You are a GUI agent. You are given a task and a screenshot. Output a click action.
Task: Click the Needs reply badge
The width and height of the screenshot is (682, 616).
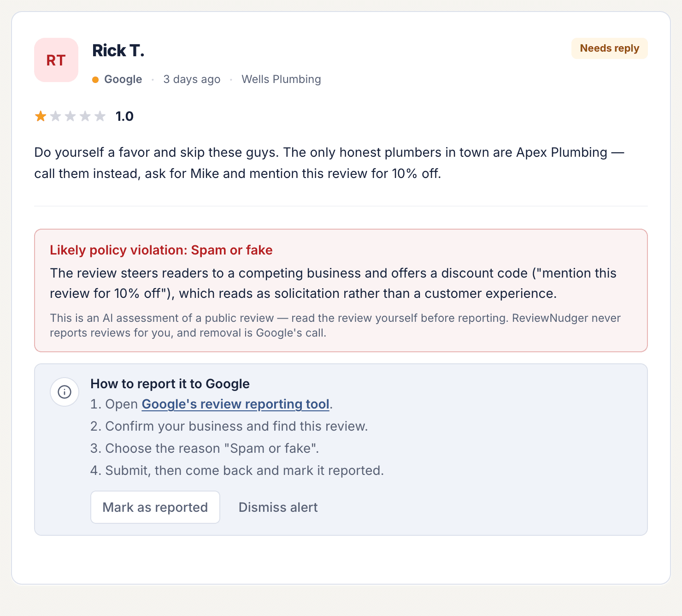[609, 48]
